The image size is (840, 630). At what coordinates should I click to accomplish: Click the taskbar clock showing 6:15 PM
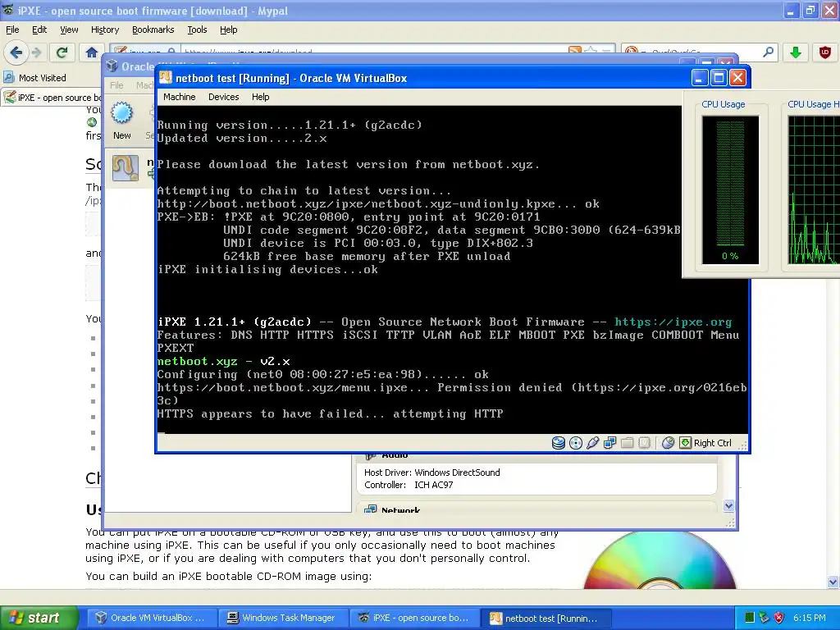coord(810,618)
